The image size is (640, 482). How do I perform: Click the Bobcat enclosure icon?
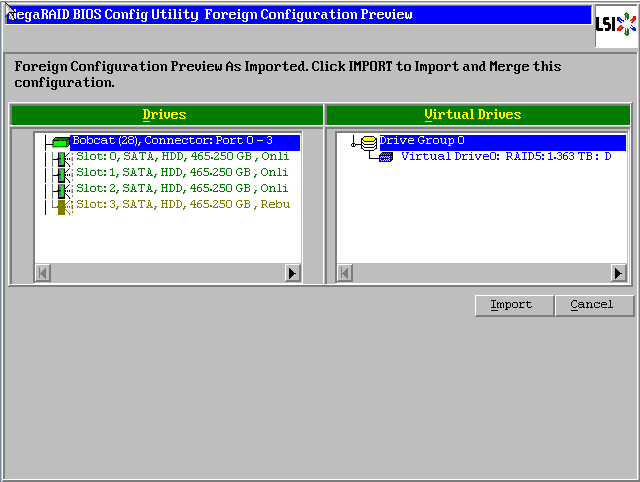click(61, 142)
